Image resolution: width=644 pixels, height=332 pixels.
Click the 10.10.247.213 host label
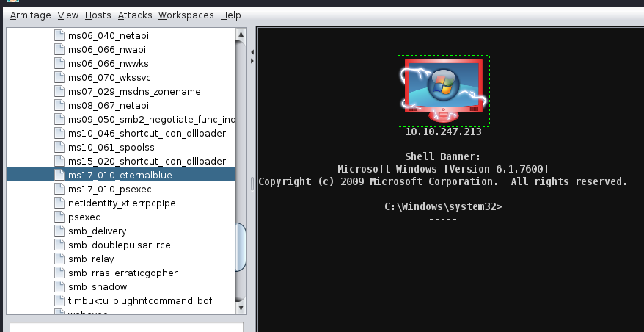tap(443, 133)
